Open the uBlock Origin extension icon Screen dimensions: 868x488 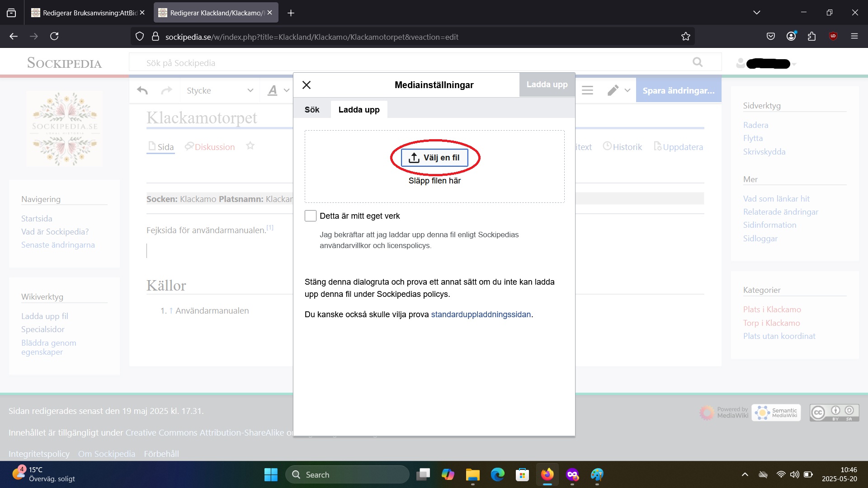(833, 36)
